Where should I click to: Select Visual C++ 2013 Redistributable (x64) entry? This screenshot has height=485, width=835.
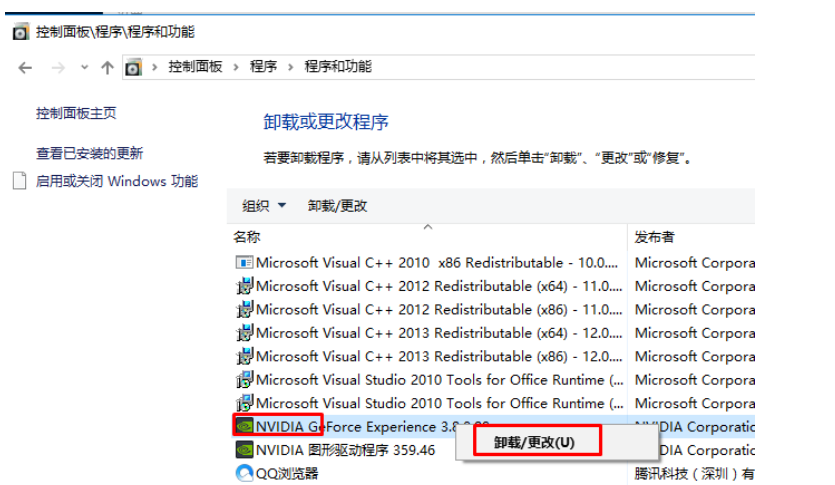click(439, 333)
